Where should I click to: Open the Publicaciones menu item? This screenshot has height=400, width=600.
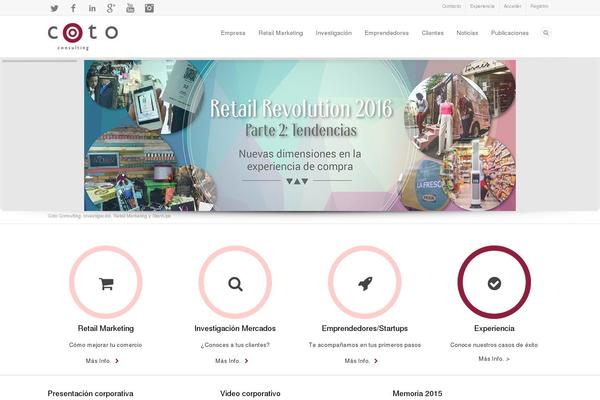(510, 33)
